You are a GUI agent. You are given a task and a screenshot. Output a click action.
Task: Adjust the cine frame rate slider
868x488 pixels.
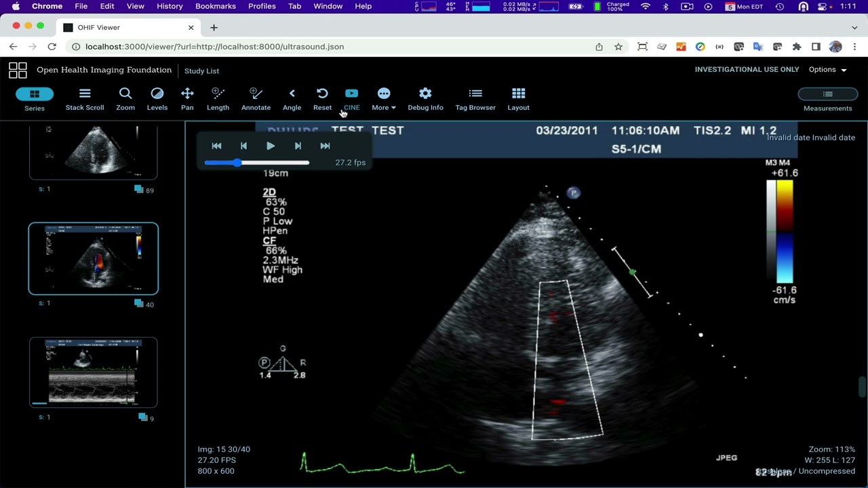tap(257, 163)
